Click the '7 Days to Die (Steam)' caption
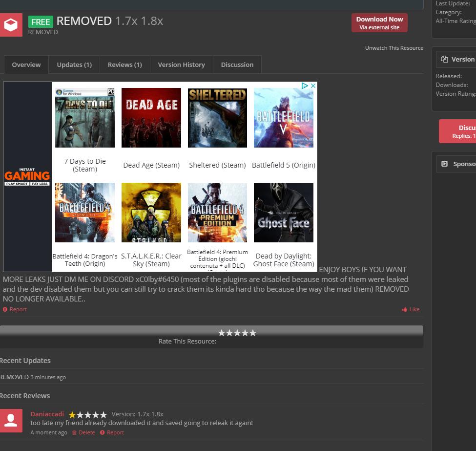 tap(85, 165)
